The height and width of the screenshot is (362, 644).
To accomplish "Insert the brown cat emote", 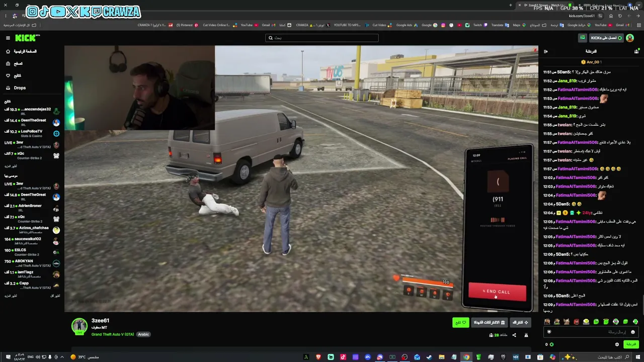I will click(x=567, y=322).
